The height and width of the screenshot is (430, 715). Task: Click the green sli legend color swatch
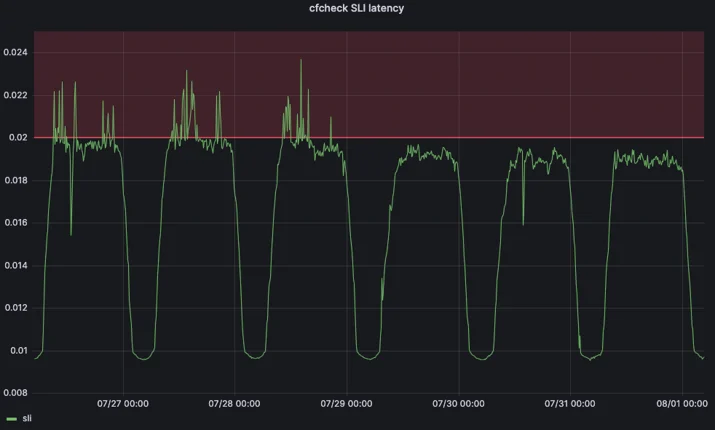[x=12, y=419]
